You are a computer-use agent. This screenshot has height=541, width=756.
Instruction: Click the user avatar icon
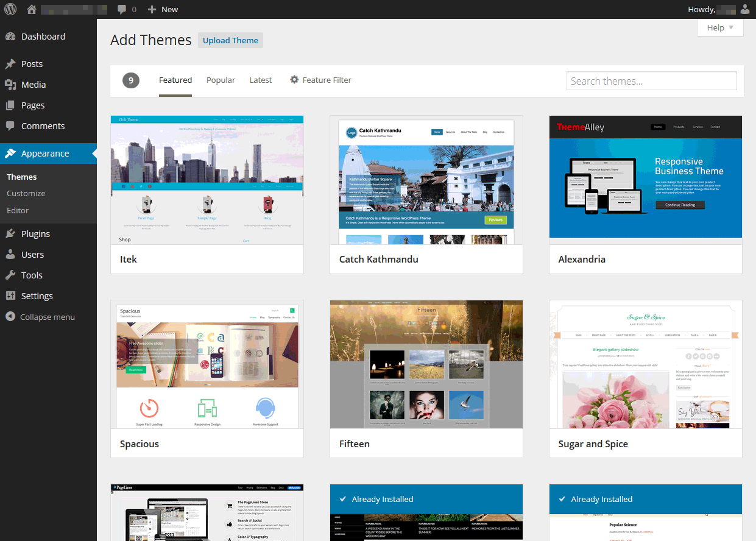click(745, 9)
